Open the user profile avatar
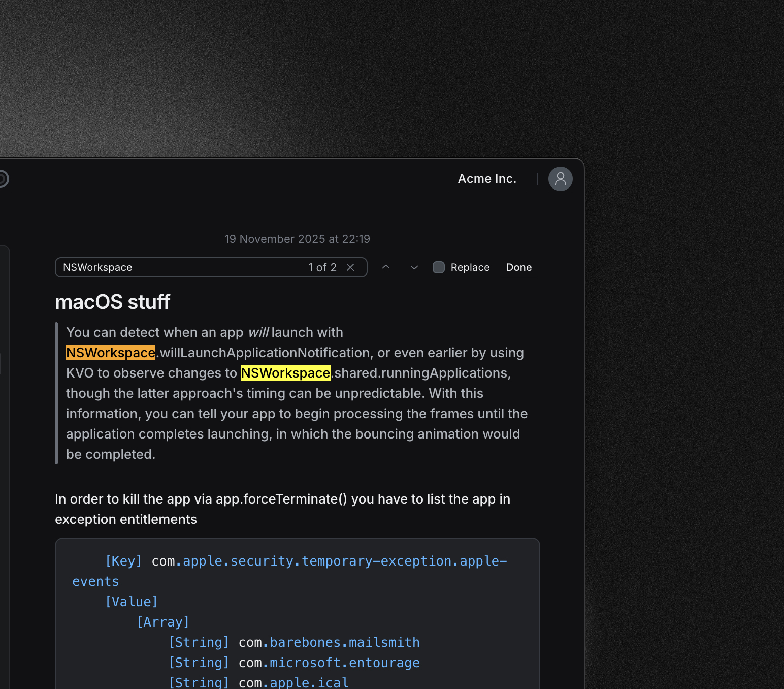Viewport: 784px width, 689px height. pos(560,179)
